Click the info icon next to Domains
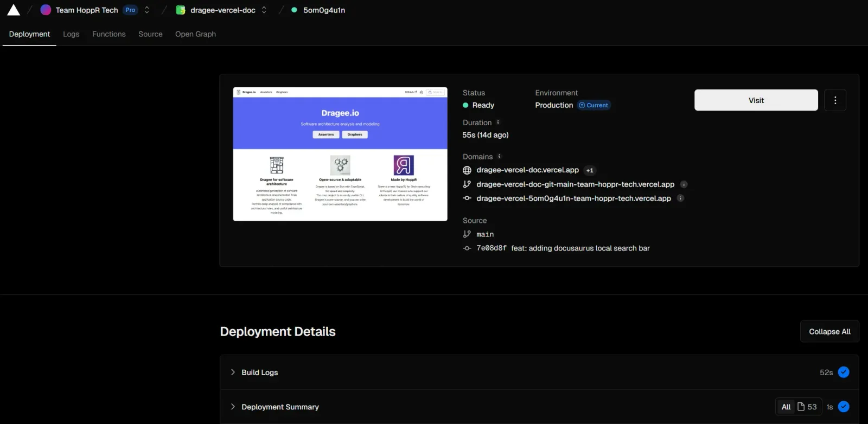 (x=499, y=156)
